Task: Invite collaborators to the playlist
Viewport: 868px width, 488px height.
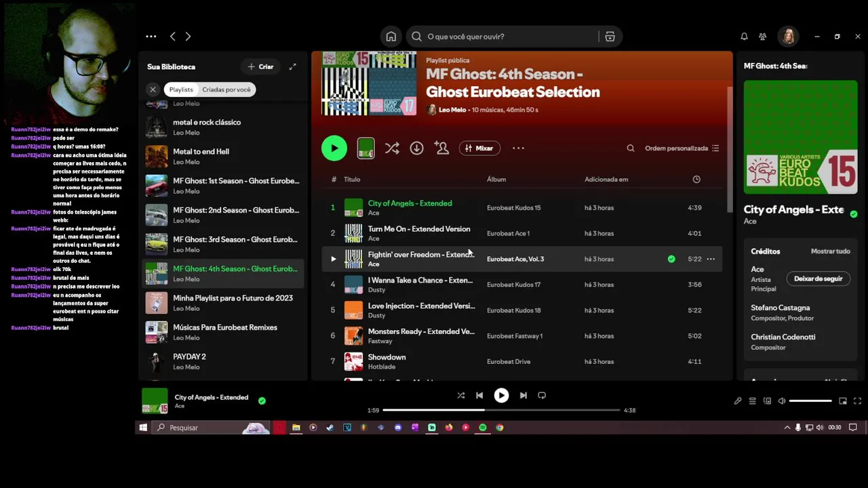Action: point(442,148)
